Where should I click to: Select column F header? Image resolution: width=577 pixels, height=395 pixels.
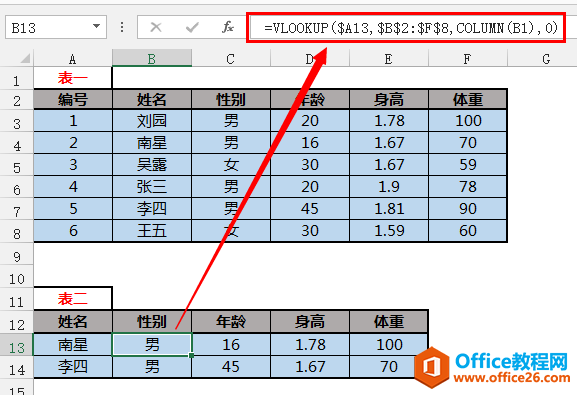[x=468, y=59]
